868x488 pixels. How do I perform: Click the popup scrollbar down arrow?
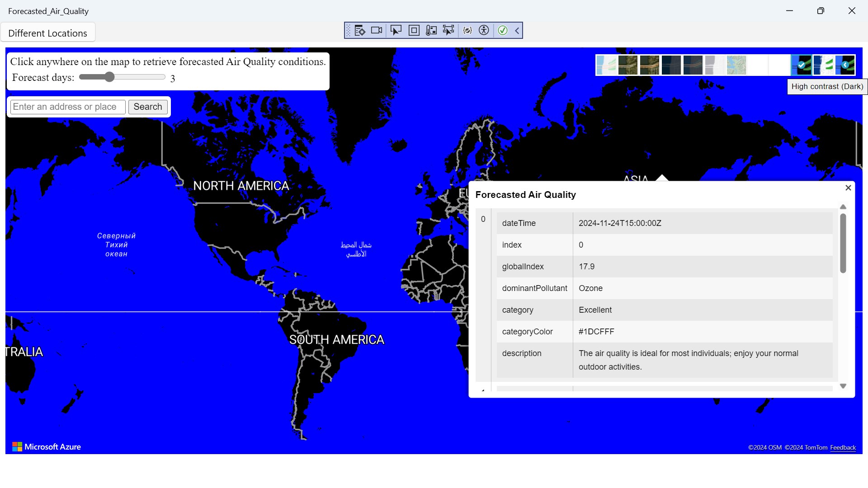tap(843, 386)
